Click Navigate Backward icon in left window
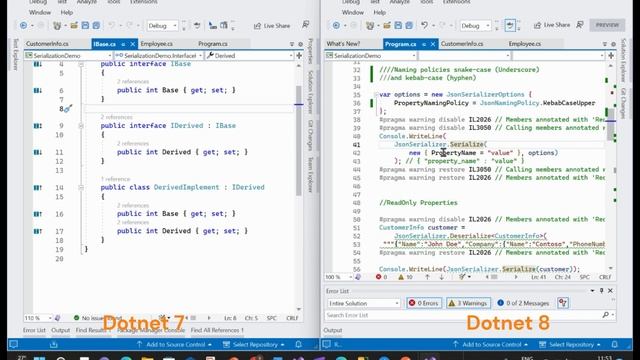 click(23, 25)
